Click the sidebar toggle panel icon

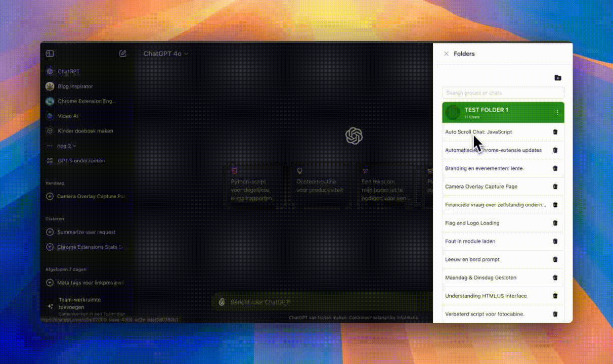click(x=50, y=54)
